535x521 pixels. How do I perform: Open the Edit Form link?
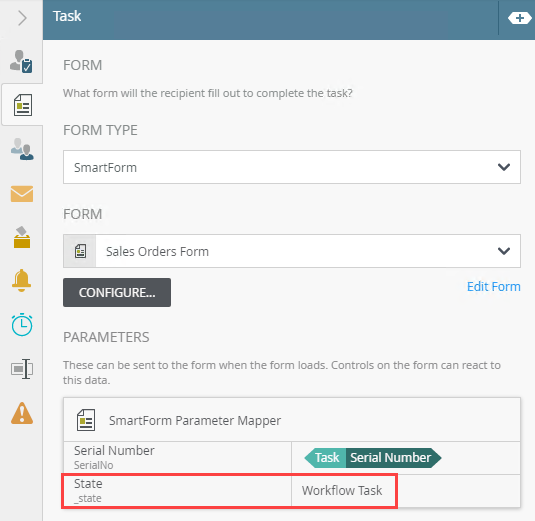(493, 287)
